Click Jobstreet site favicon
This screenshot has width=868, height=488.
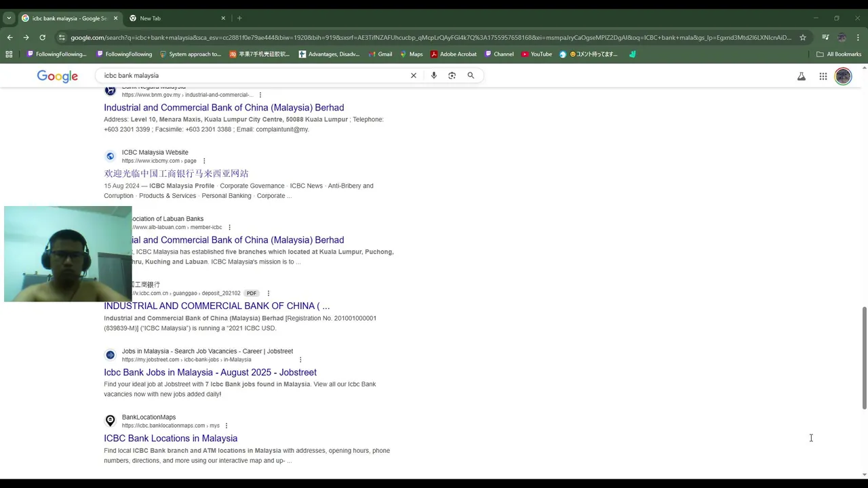(111, 355)
